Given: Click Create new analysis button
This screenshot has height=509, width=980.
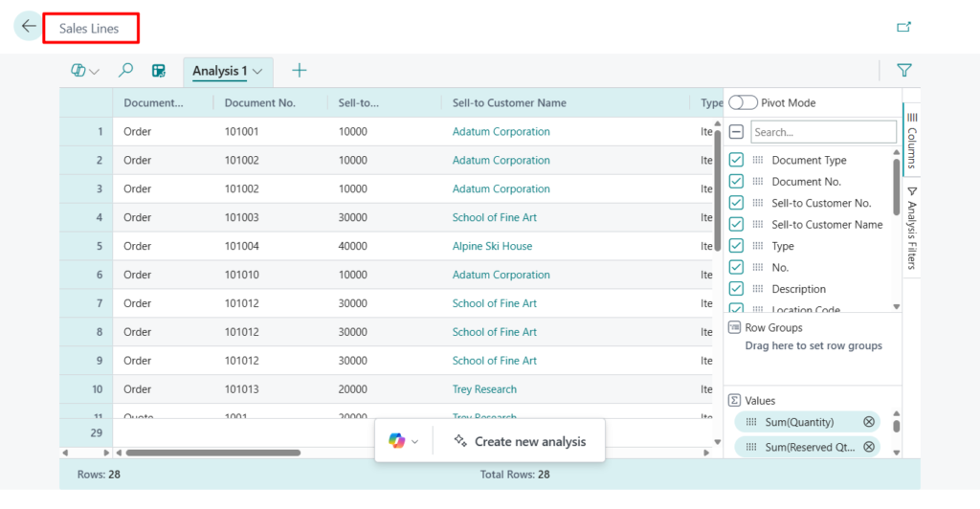Looking at the screenshot, I should [x=520, y=441].
